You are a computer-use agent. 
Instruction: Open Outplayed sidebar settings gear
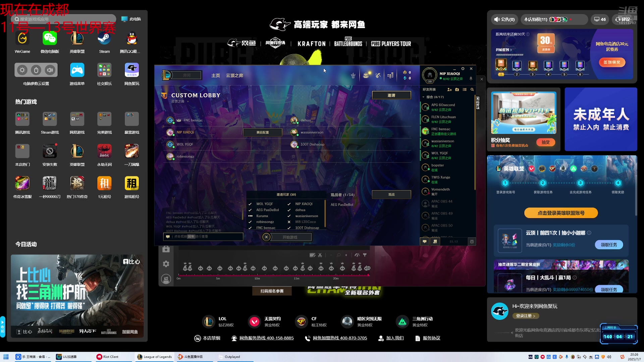coord(166,264)
